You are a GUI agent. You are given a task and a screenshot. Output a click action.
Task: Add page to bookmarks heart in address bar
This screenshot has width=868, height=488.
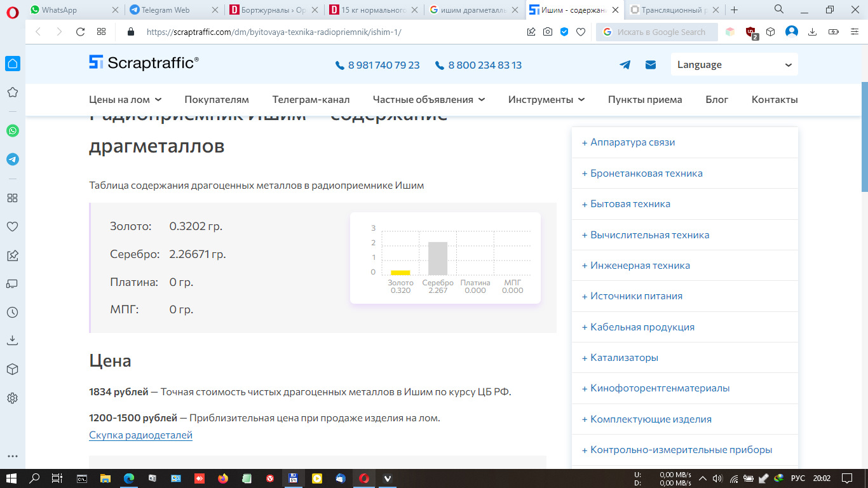click(x=580, y=32)
